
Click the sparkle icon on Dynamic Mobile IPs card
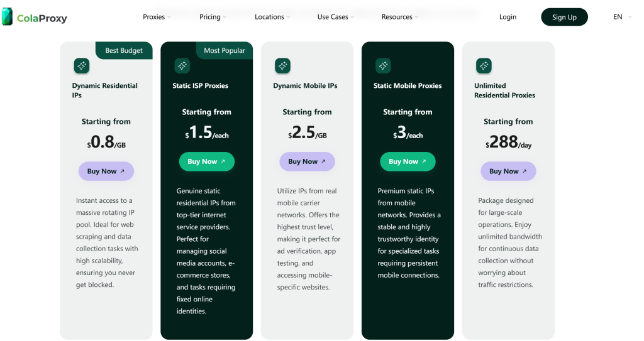point(282,65)
